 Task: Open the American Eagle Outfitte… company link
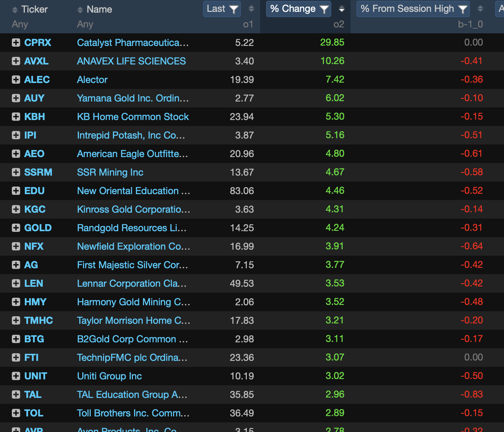coord(132,154)
